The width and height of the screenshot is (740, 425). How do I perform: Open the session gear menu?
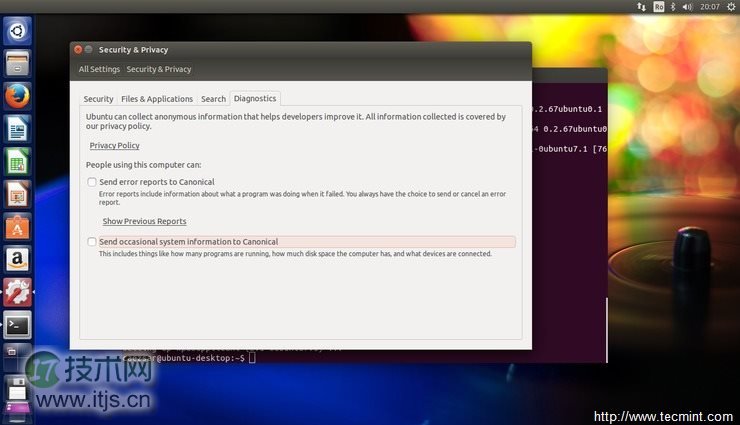point(731,7)
